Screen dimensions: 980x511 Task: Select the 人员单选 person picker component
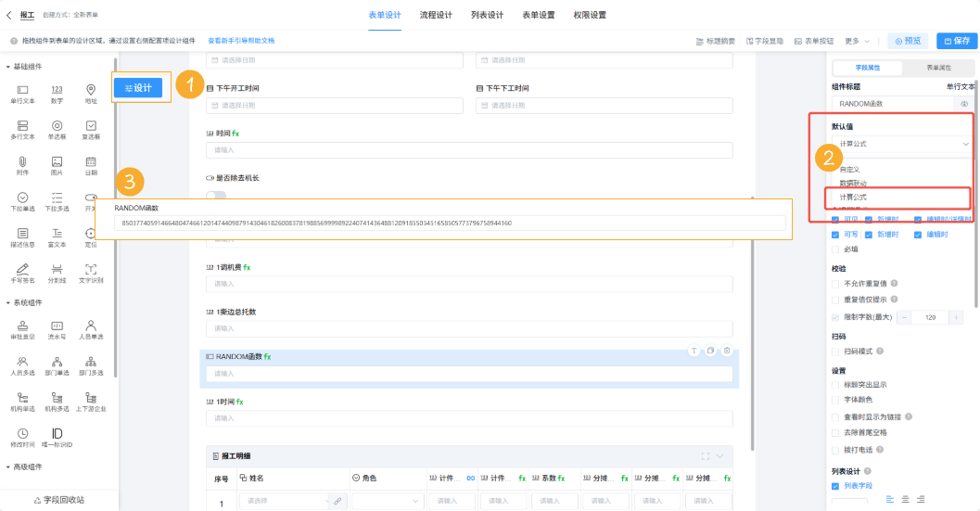tap(91, 330)
